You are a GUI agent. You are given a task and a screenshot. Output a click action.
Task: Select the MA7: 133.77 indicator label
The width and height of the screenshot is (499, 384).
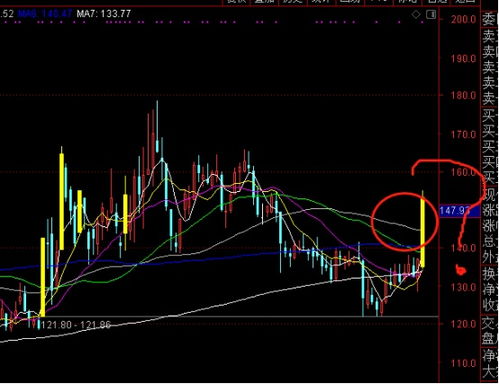(x=103, y=14)
